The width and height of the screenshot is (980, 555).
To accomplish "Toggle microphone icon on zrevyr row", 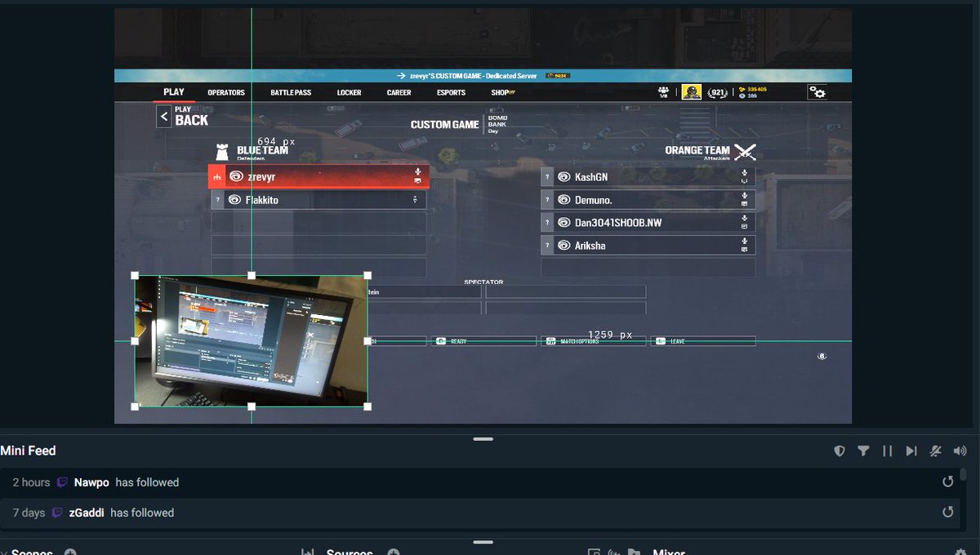I will click(417, 172).
